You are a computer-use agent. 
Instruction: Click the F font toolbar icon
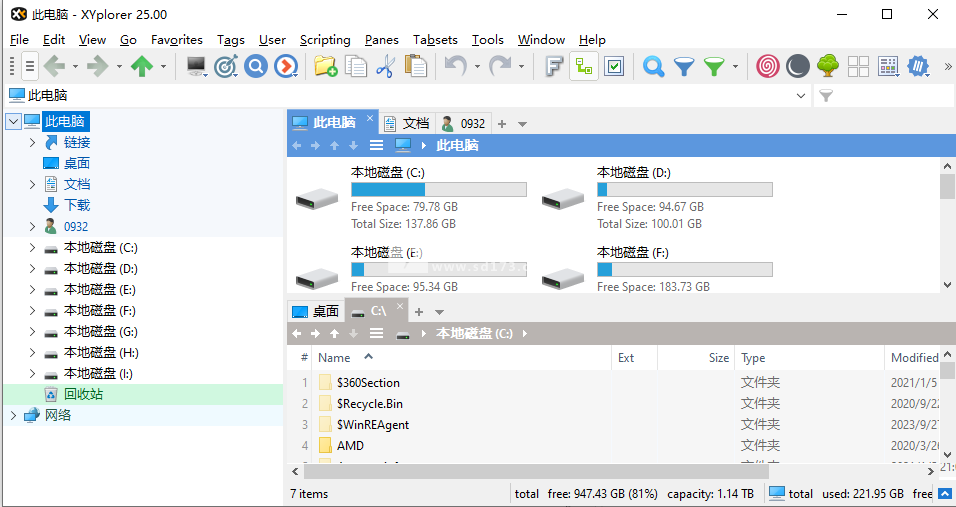tap(553, 66)
